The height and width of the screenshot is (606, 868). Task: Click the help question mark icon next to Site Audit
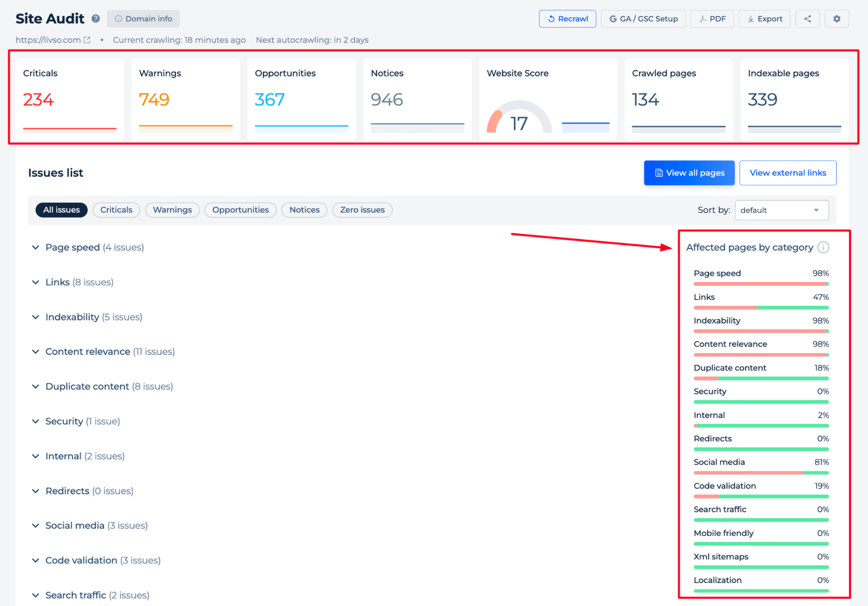pyautogui.click(x=96, y=19)
